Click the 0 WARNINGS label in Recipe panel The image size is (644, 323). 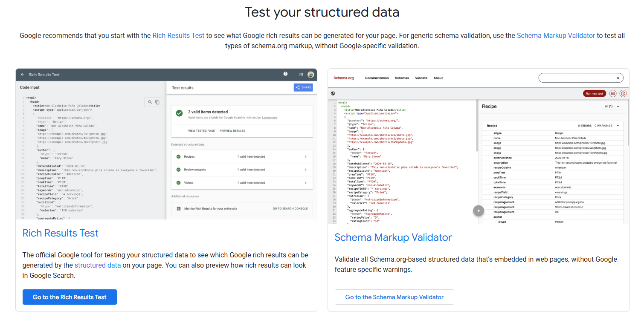[x=604, y=126]
